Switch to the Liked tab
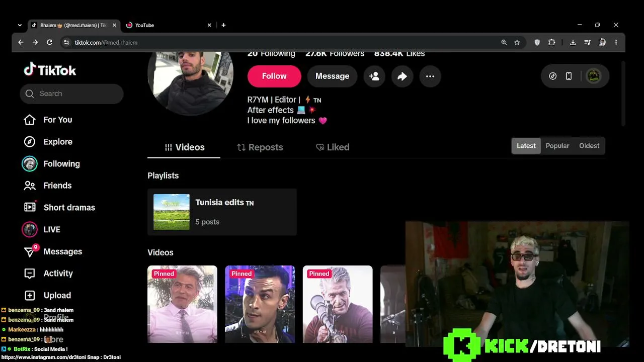 (x=333, y=147)
